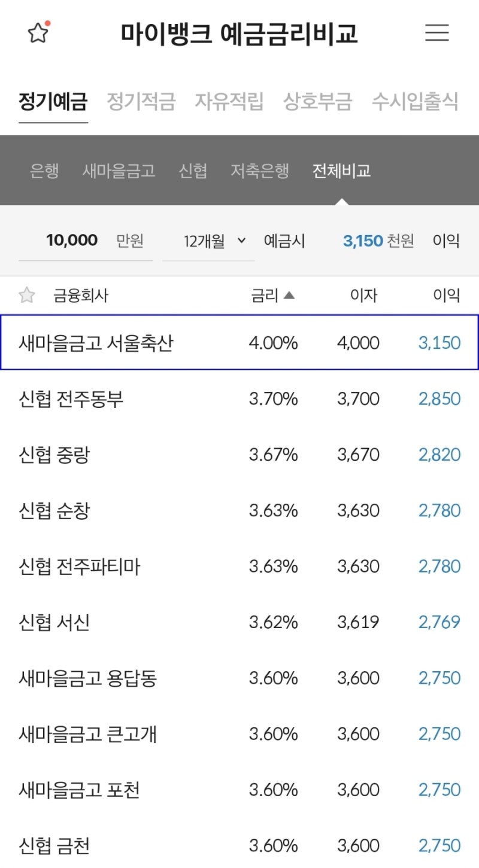The image size is (479, 868).
Task: Open 새마을금고 서울축산 row
Action: [239, 343]
